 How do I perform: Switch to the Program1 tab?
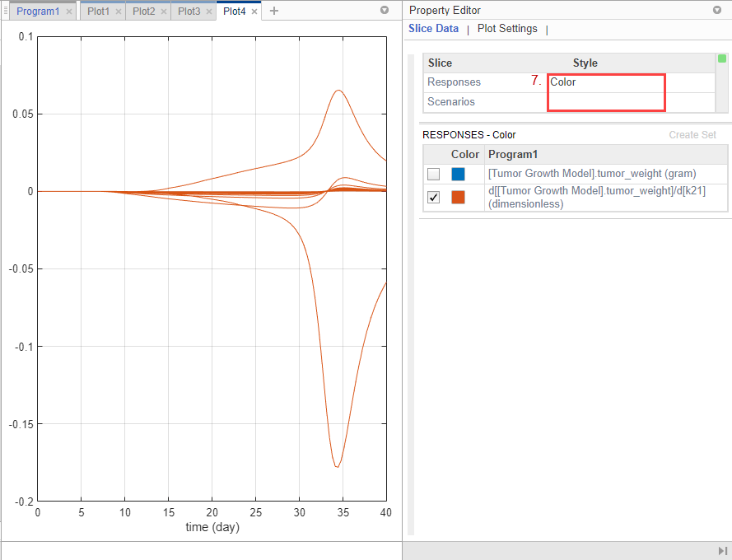[x=38, y=12]
